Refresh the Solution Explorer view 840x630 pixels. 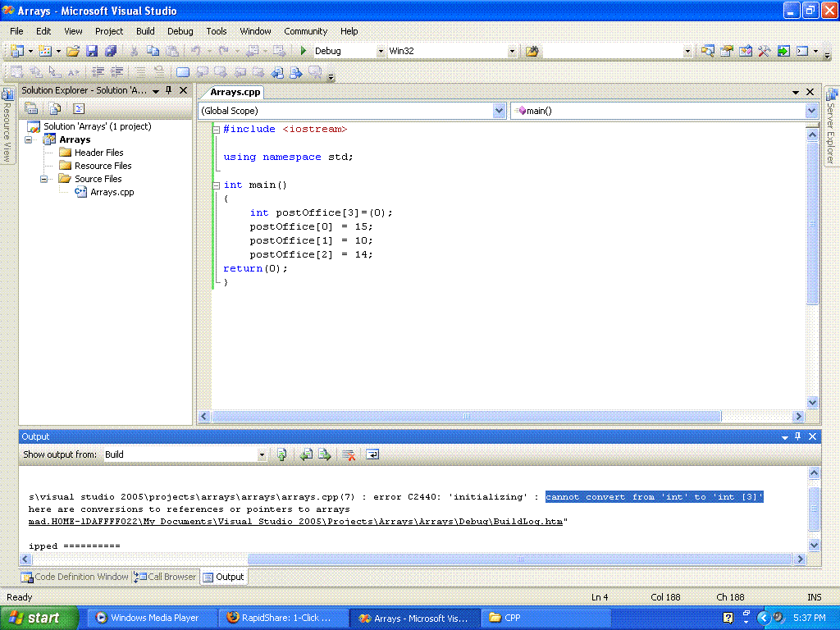(x=54, y=108)
